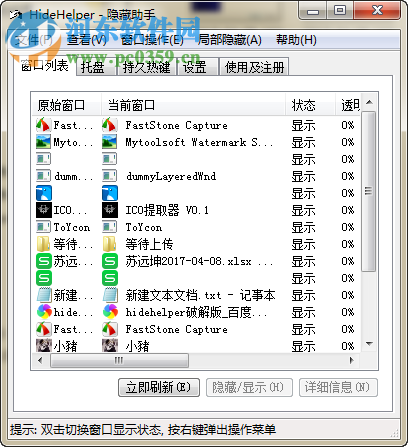Sort by 当前窗口 column header
408x447 pixels.
193,105
